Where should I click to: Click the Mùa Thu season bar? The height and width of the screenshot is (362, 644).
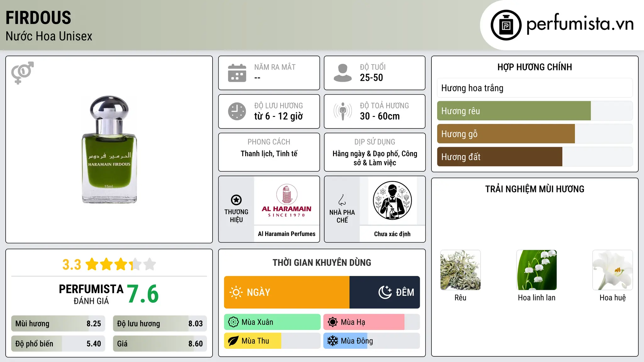click(272, 341)
